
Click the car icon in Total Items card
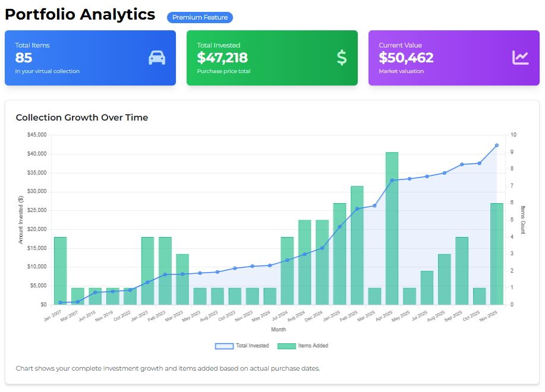(157, 58)
